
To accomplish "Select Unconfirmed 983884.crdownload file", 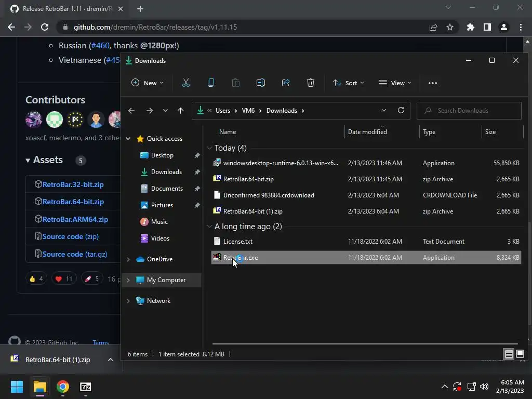I will tap(366, 195).
